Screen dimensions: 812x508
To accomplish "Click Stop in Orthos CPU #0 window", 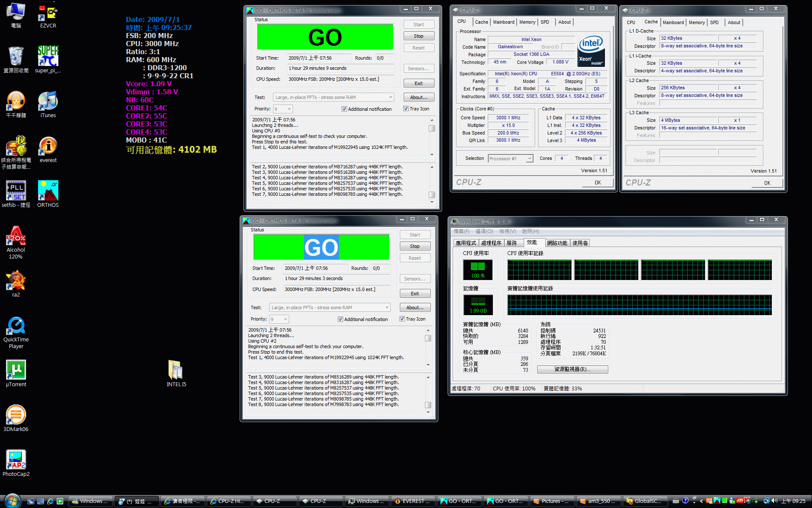I will click(x=418, y=36).
